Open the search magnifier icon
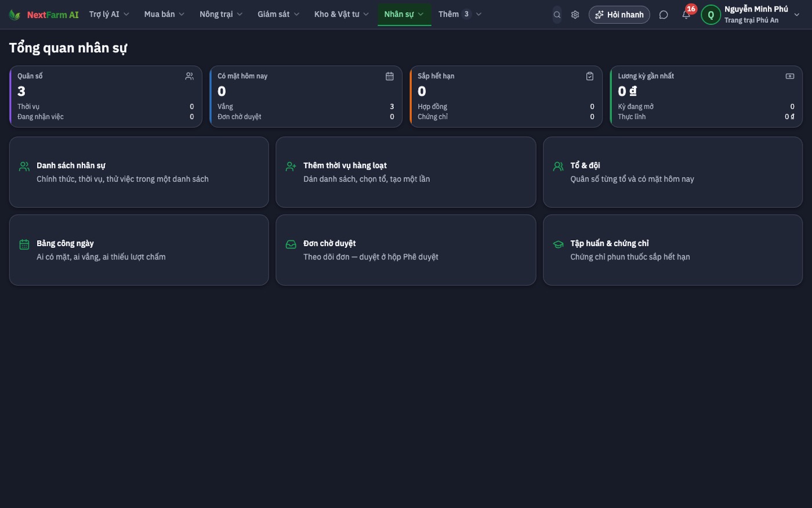The height and width of the screenshot is (508, 812). (x=557, y=15)
